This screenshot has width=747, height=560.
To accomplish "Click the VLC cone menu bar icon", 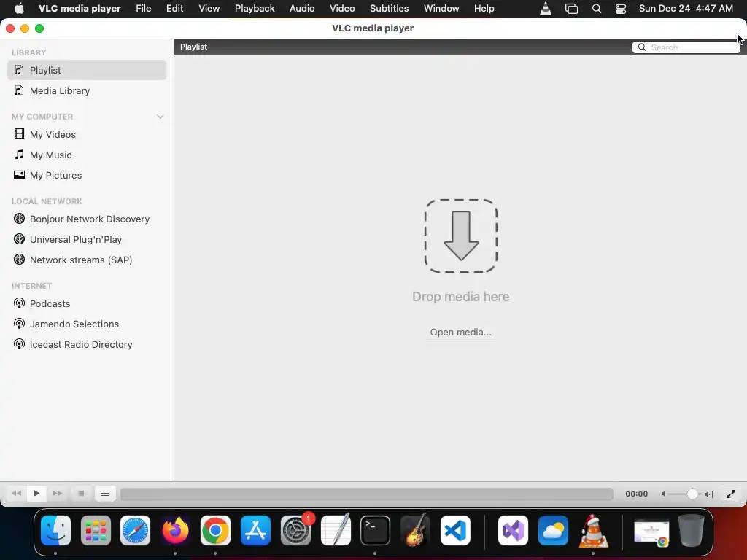I will (546, 9).
